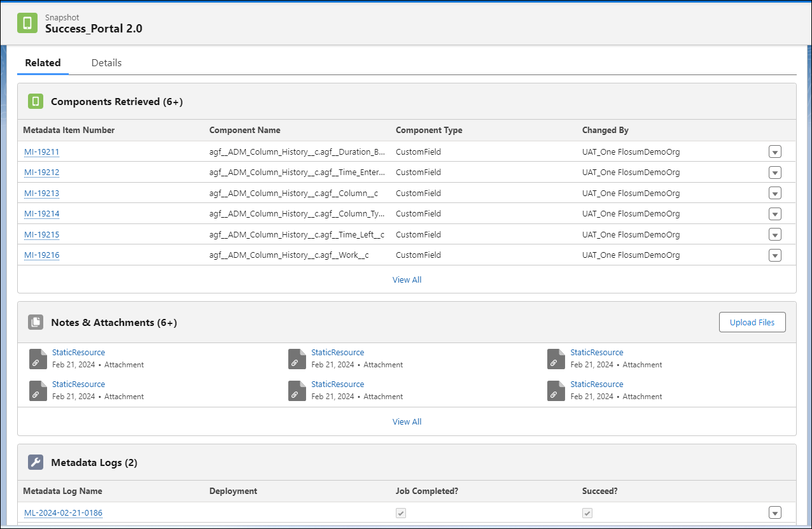Click the Metadata Logs wrench icon
The height and width of the screenshot is (529, 812).
(36, 463)
